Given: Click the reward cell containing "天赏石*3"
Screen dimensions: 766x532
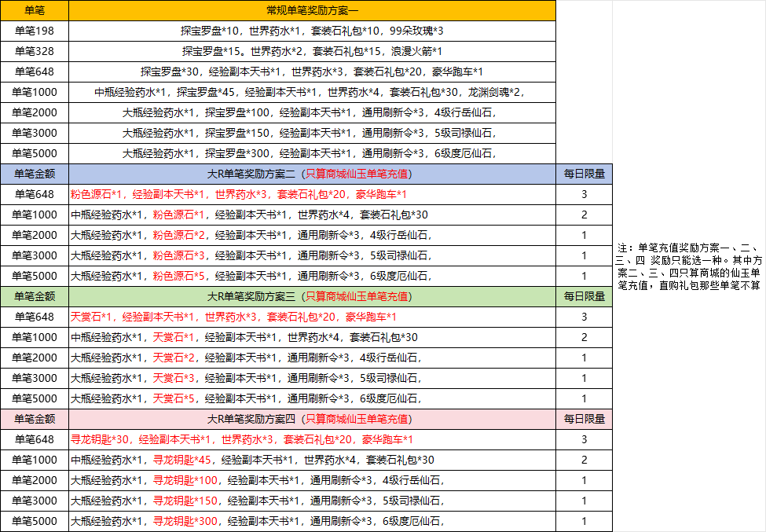Looking at the screenshot, I should pos(312,378).
